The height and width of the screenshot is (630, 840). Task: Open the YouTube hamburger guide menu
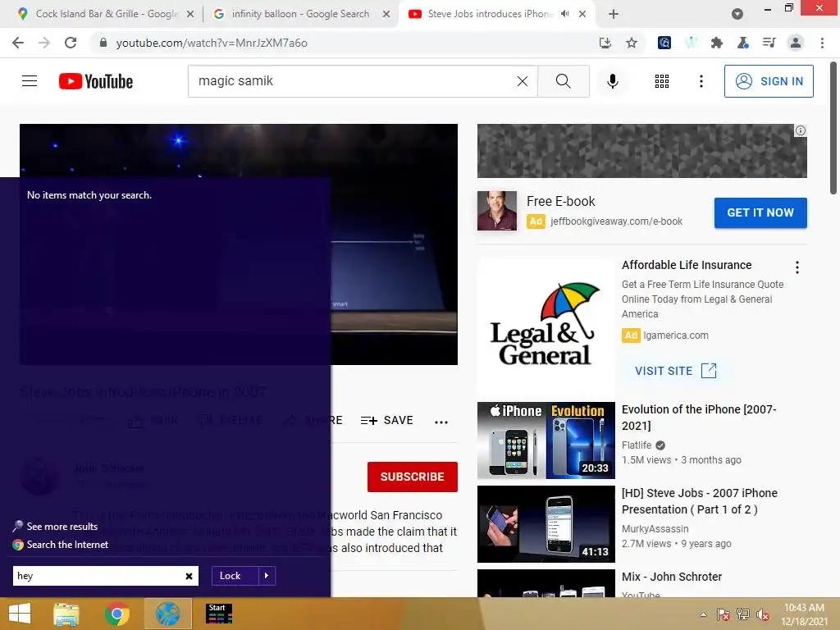pyautogui.click(x=30, y=81)
